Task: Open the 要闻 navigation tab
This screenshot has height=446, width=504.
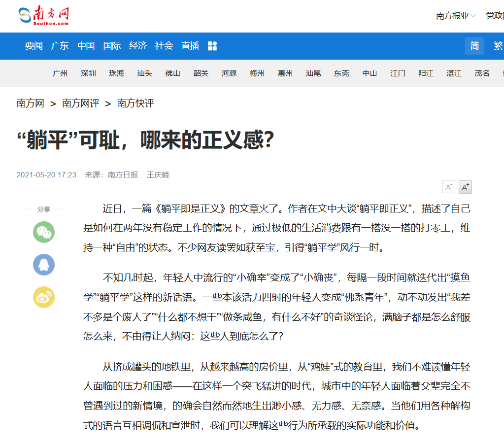Action: coord(34,46)
